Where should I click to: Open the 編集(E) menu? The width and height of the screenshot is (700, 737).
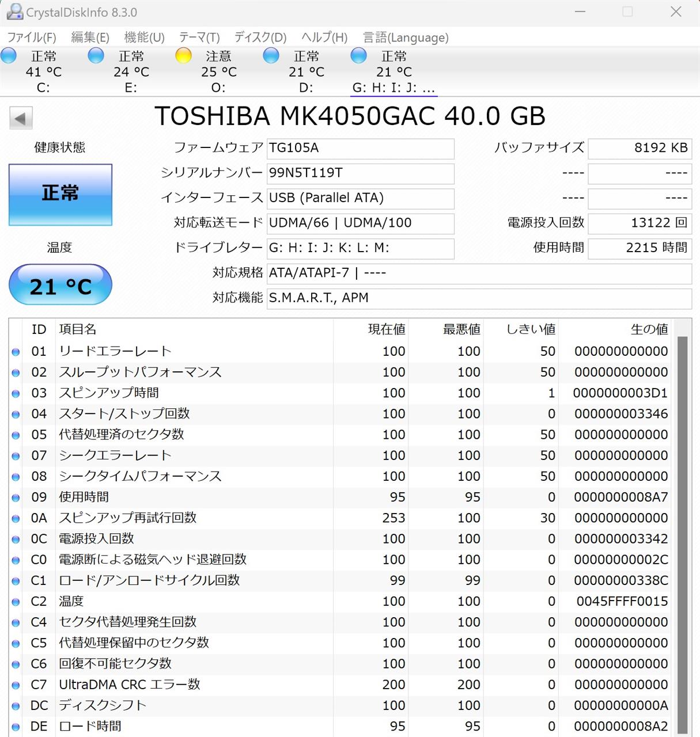90,37
